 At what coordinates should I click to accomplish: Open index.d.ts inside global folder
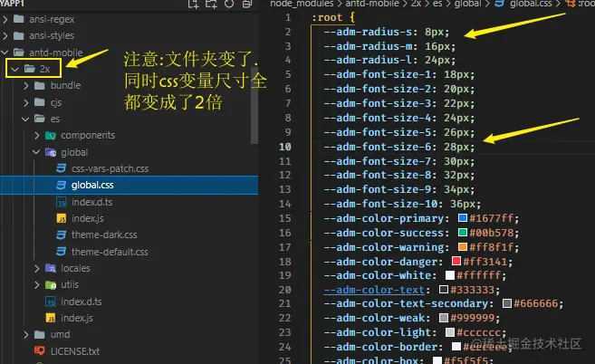(91, 202)
